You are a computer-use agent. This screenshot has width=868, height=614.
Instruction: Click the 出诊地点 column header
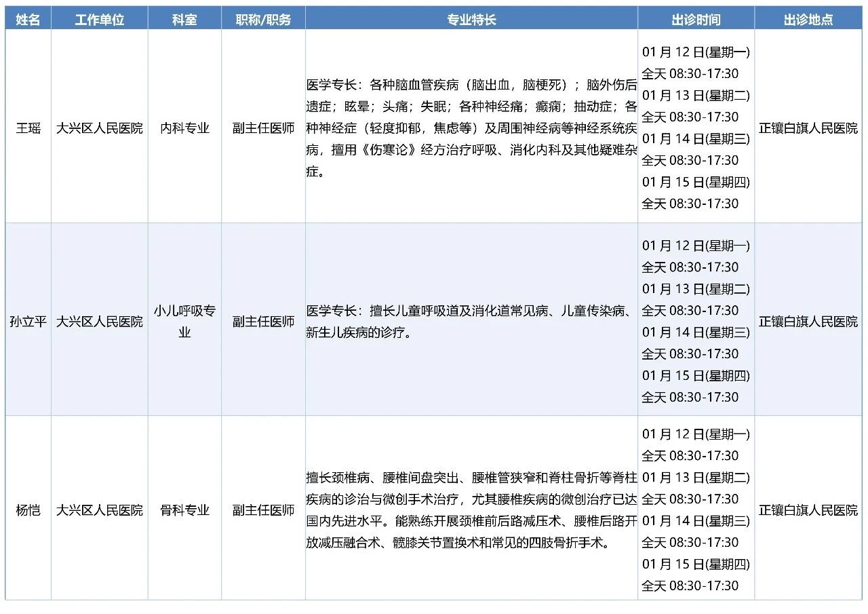coord(808,20)
